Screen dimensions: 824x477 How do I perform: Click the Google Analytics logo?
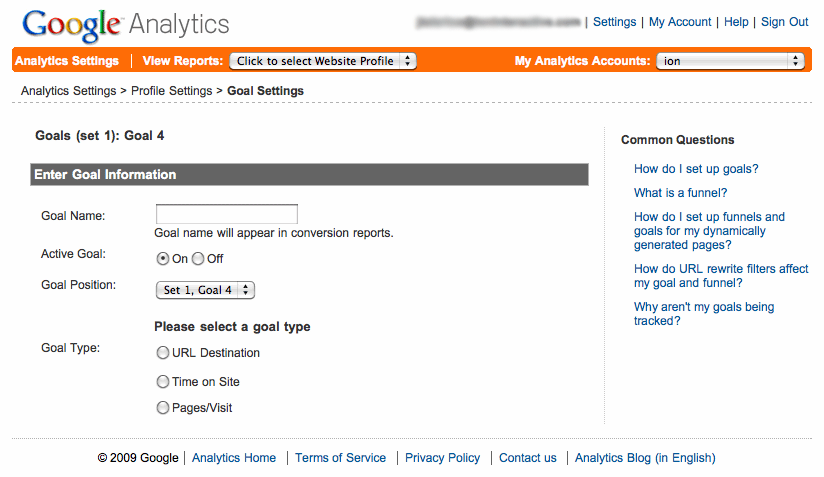[x=126, y=25]
